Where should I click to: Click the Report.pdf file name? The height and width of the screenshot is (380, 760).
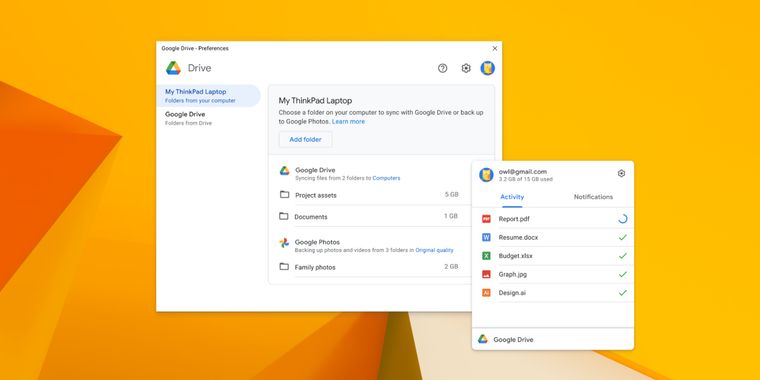(514, 219)
